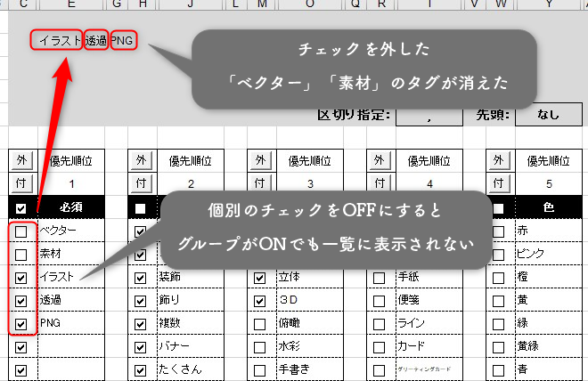Uncheck the イラスト checkbox
The width and height of the screenshot is (588, 381).
pyautogui.click(x=21, y=278)
